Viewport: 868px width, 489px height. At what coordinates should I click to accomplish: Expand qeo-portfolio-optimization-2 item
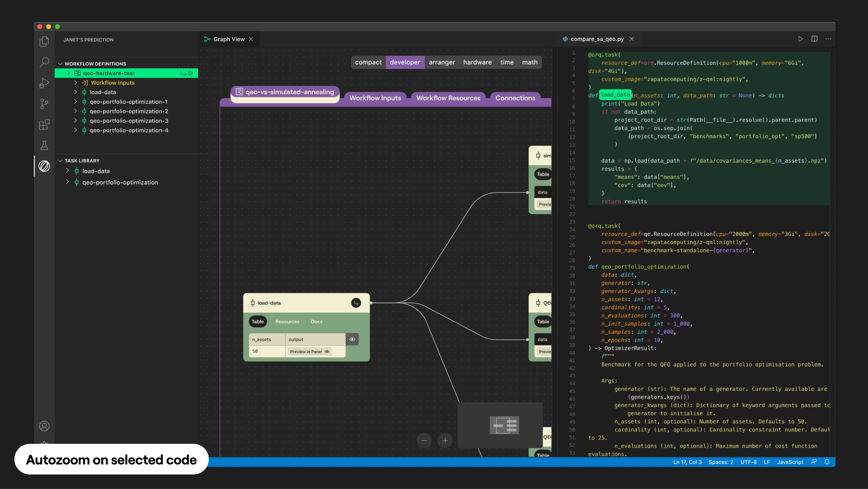[75, 111]
